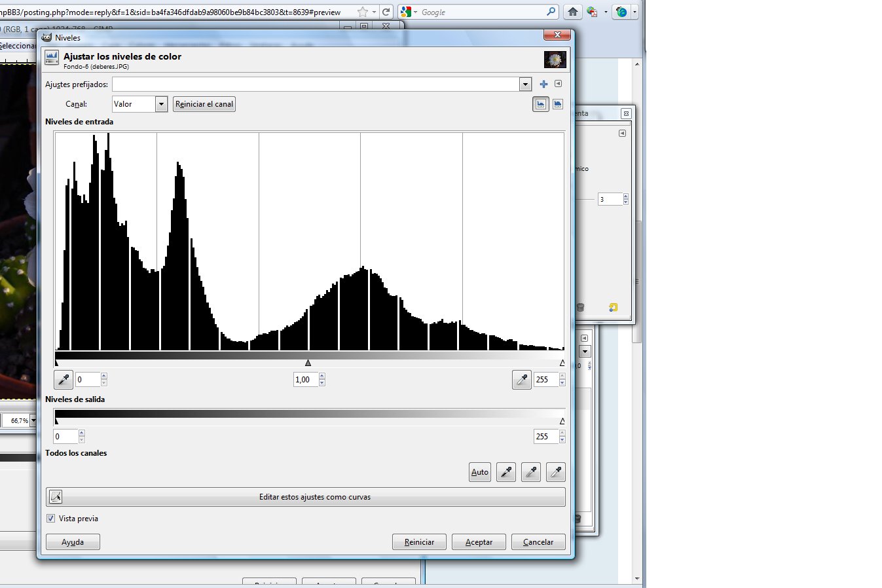
Task: Go to the browser home page
Action: pyautogui.click(x=573, y=12)
